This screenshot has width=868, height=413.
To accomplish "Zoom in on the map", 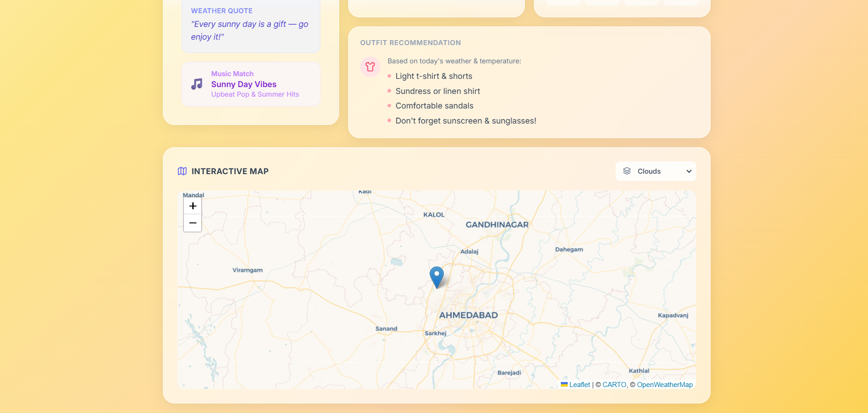I will (193, 206).
